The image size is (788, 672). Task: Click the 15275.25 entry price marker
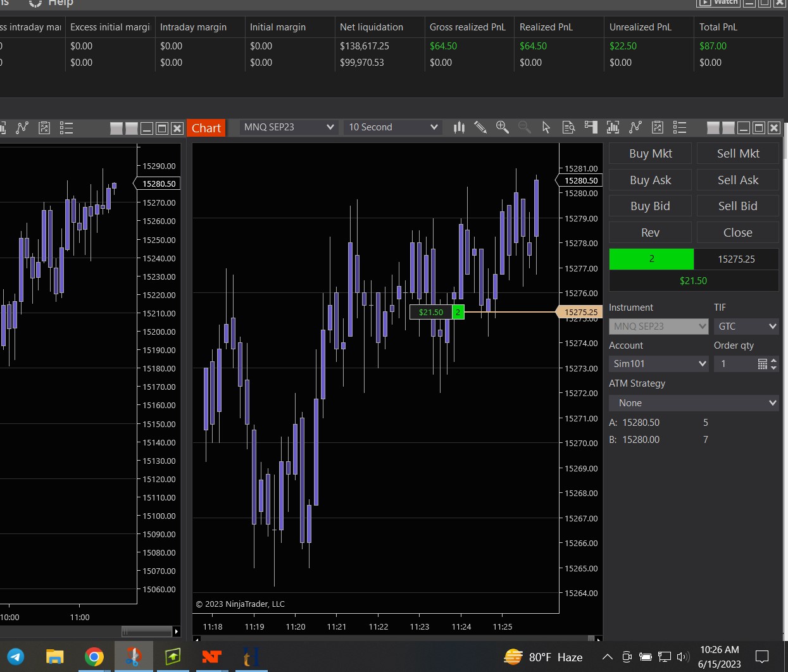[580, 312]
